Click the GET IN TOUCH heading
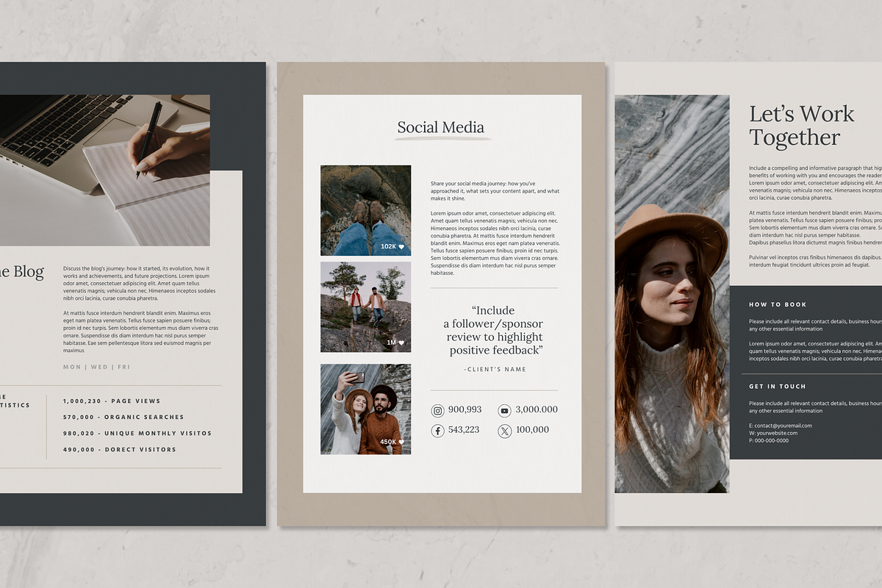The width and height of the screenshot is (882, 588). [778, 386]
